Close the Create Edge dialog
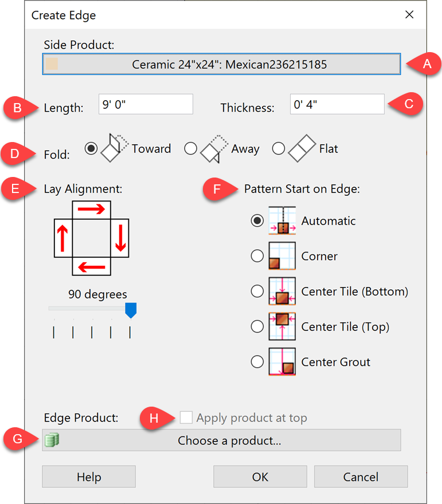This screenshot has width=442, height=504. (409, 14)
